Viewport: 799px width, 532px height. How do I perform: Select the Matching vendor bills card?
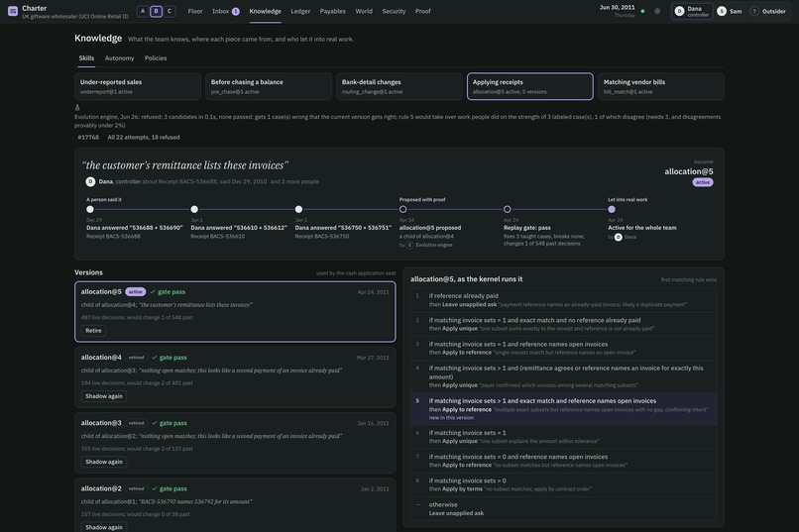click(661, 86)
